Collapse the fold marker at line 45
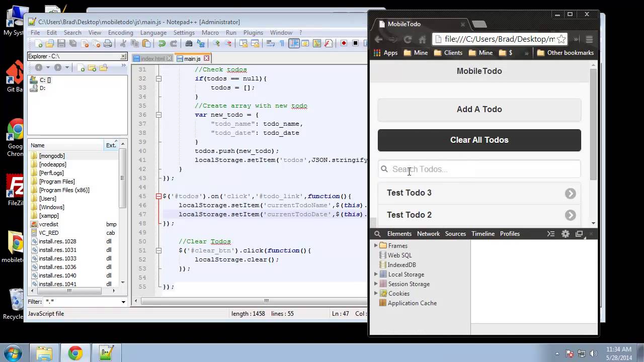Viewport: 644px width, 362px height. (x=158, y=196)
